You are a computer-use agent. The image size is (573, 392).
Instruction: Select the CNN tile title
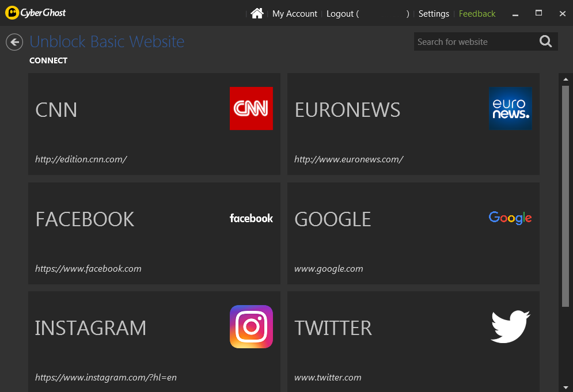pyautogui.click(x=56, y=109)
